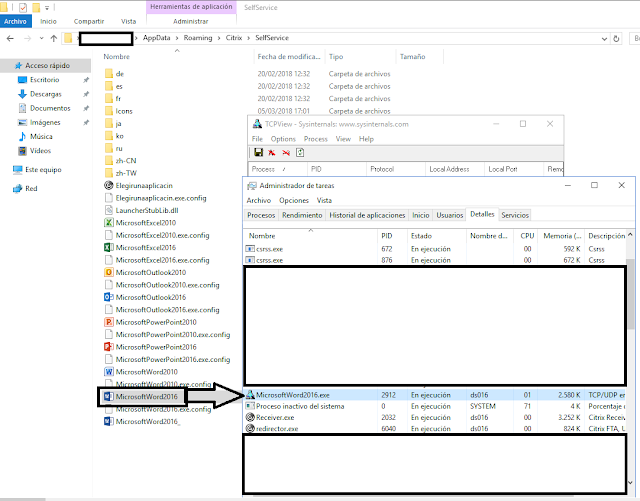Open Options menu in TCPView
Viewport: 640px width, 501px height.
pyautogui.click(x=283, y=139)
